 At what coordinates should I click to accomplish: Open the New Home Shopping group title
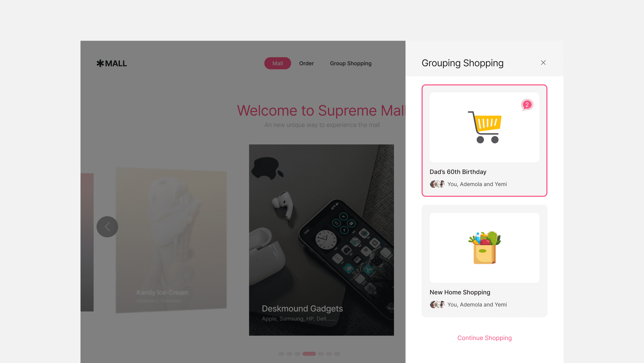460,292
